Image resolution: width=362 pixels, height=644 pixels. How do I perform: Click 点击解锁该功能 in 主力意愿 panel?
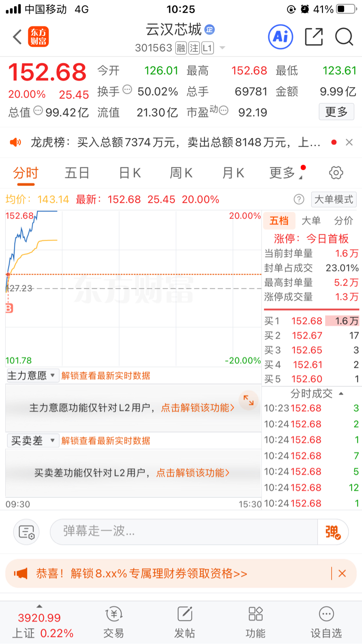pyautogui.click(x=197, y=408)
